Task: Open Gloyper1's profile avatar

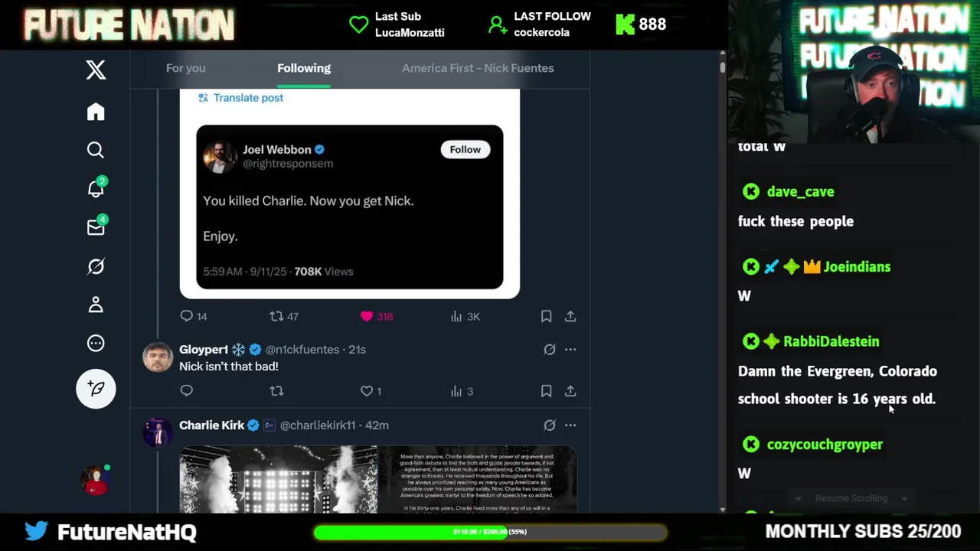Action: (x=158, y=357)
